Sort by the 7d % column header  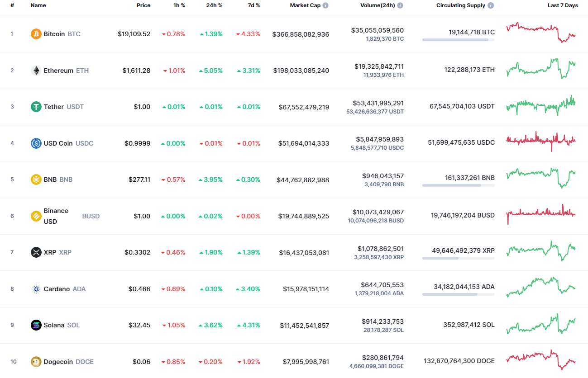click(x=253, y=5)
